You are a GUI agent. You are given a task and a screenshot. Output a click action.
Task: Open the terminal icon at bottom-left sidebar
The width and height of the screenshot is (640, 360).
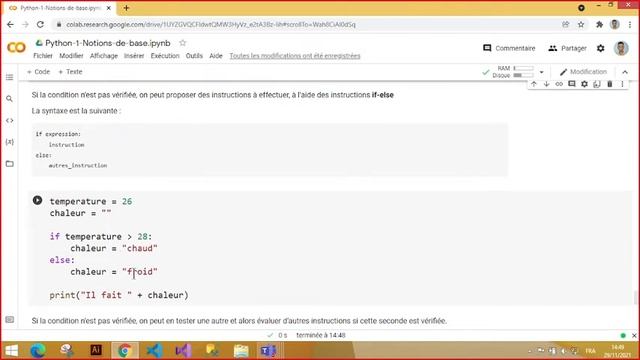click(x=9, y=320)
